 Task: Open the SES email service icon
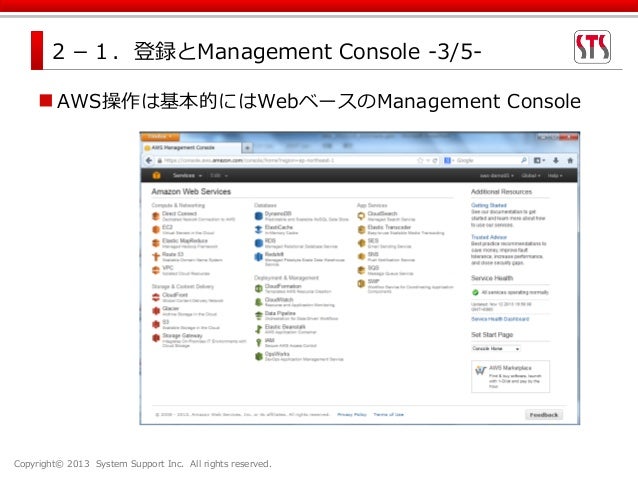[x=361, y=243]
